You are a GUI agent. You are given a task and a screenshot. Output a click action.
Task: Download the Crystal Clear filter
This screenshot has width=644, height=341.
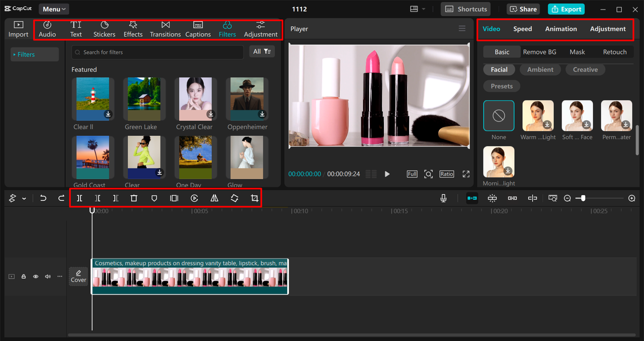coord(211,114)
